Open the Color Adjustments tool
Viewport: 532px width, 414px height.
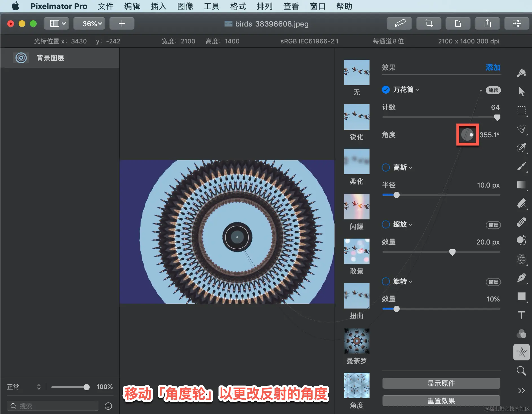[521, 334]
